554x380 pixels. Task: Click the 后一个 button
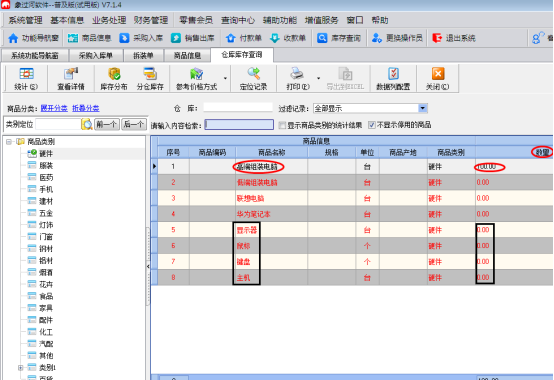click(x=134, y=124)
